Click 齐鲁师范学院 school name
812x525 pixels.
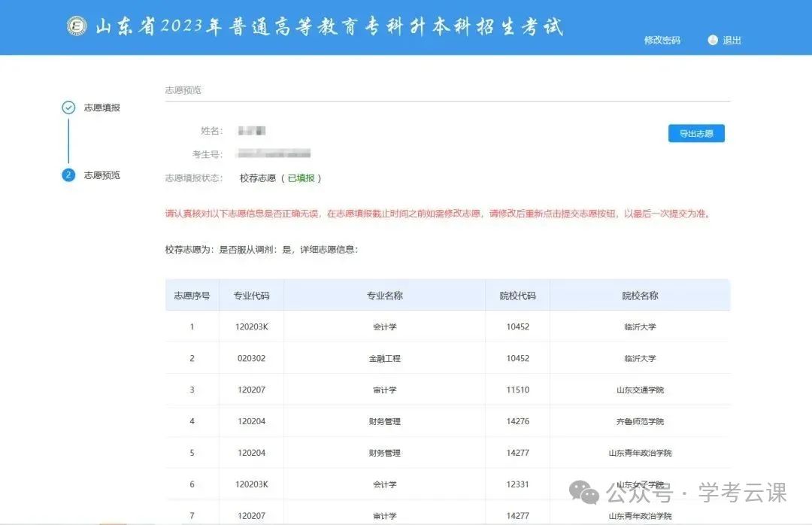640,421
